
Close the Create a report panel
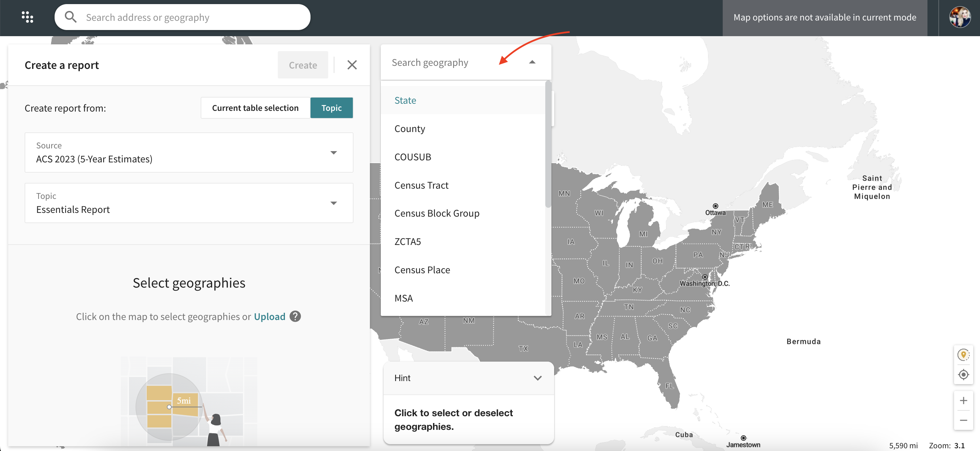pyautogui.click(x=352, y=65)
